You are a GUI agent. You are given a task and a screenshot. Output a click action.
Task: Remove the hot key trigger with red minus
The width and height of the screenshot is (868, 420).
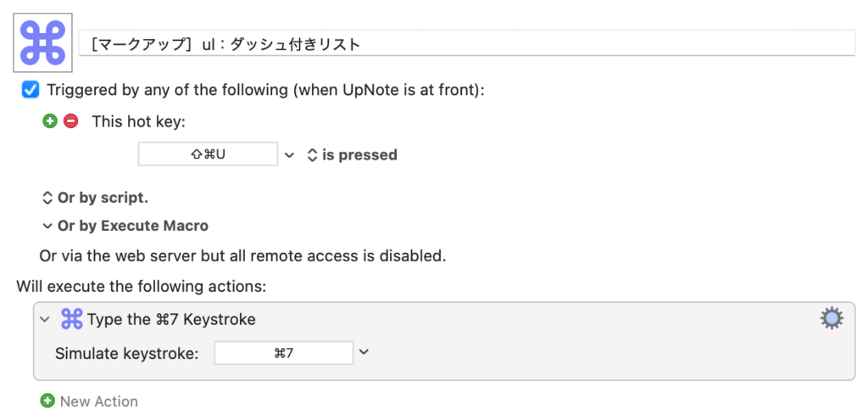[x=70, y=120]
